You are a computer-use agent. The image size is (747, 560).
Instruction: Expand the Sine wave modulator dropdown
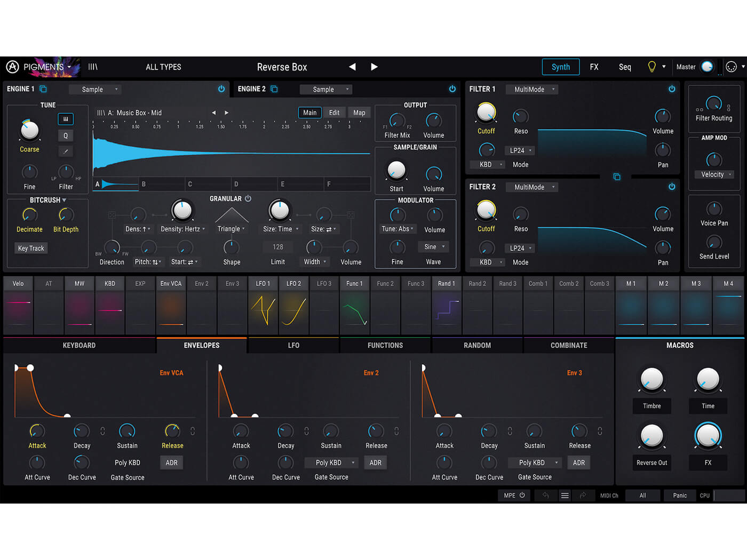click(434, 246)
